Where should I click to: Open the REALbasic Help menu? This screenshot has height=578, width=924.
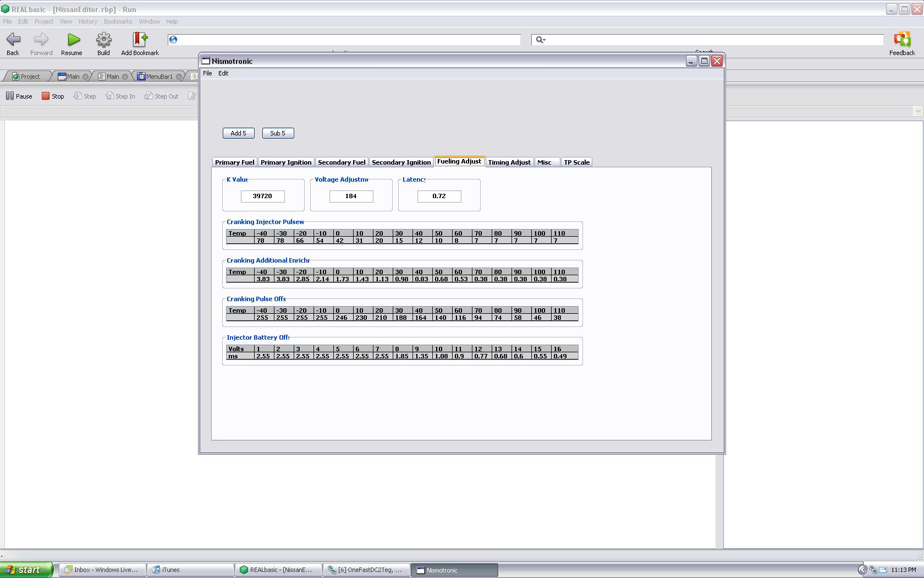pyautogui.click(x=172, y=21)
